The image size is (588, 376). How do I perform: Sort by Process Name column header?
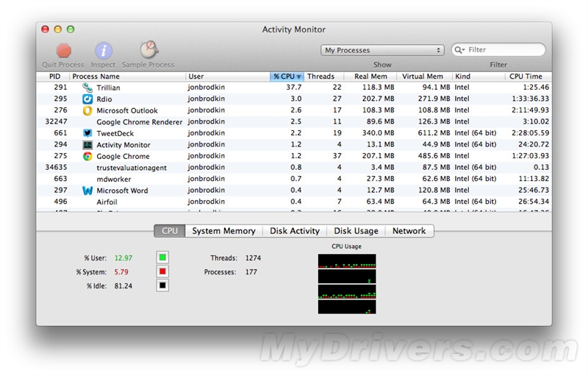coord(127,77)
